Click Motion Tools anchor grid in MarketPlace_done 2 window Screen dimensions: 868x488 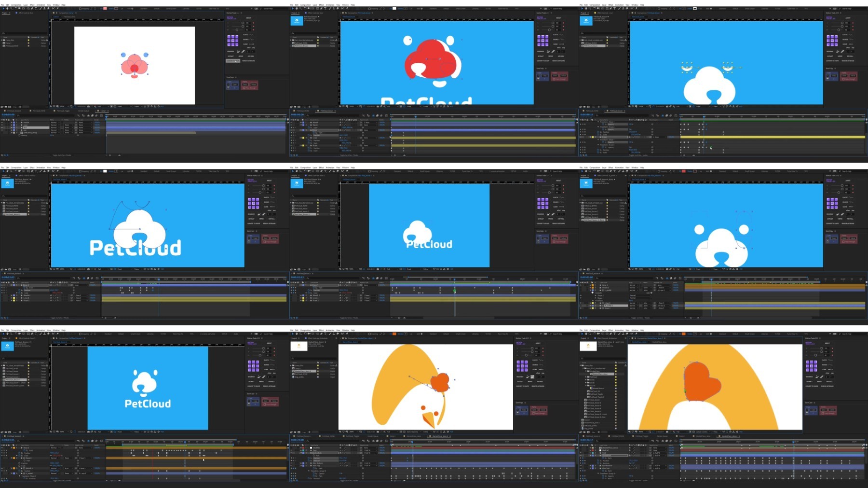pyautogui.click(x=812, y=366)
